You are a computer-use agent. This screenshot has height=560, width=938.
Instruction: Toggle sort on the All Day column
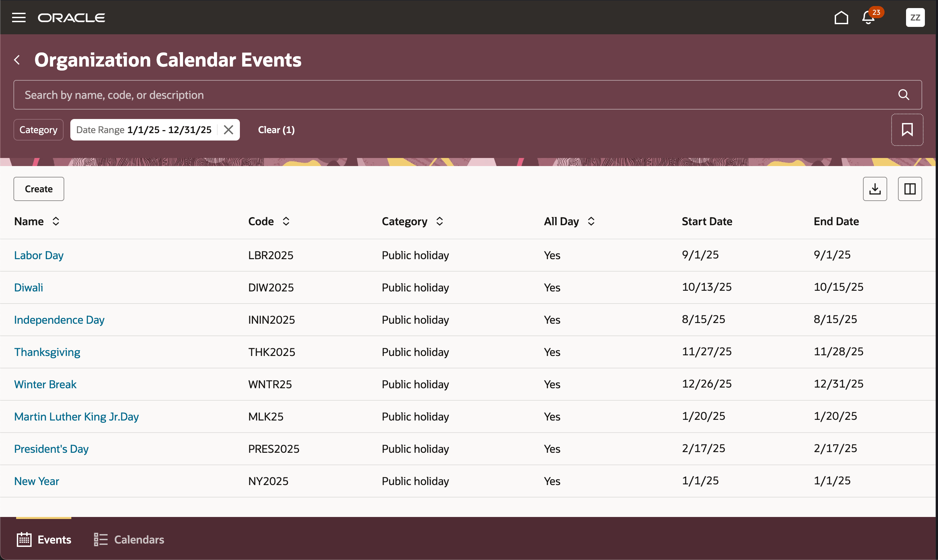pos(591,222)
